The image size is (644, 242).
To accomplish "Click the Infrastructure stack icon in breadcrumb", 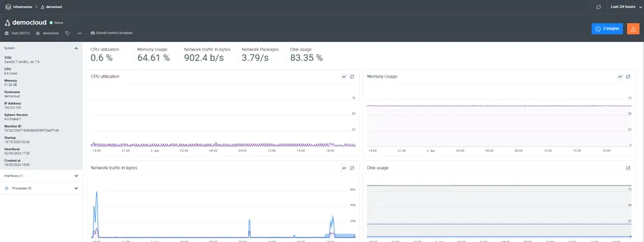I will (8, 7).
